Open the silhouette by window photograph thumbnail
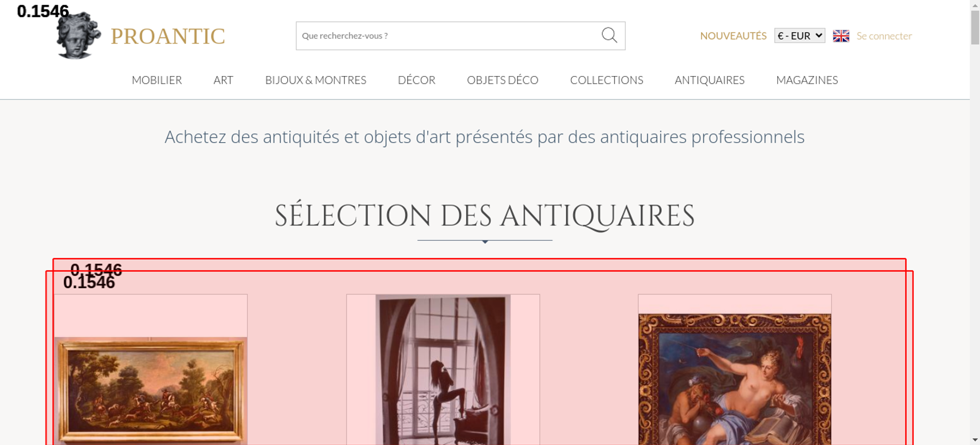Screen dimensions: 980x445 coord(443,370)
